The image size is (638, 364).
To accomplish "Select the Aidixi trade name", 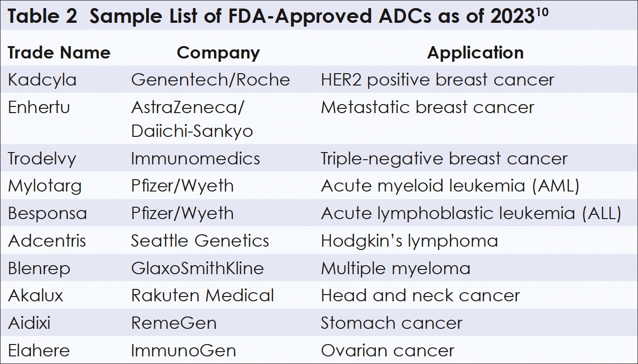I will (29, 323).
